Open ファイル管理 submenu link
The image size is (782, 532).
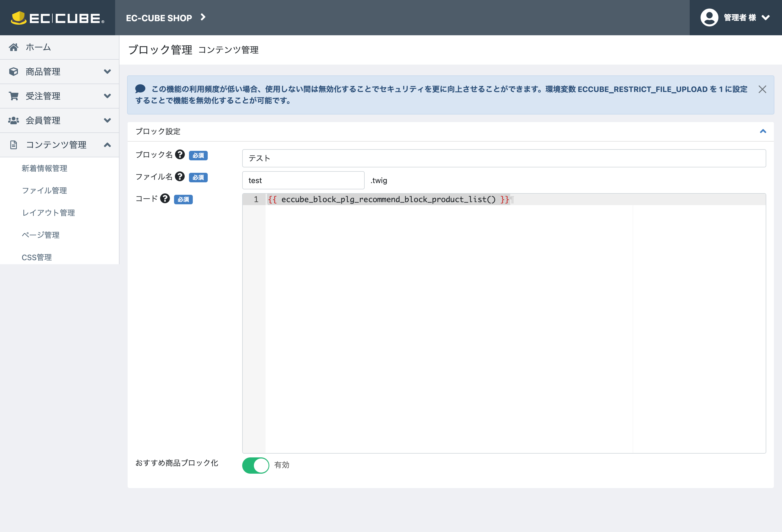(x=45, y=190)
